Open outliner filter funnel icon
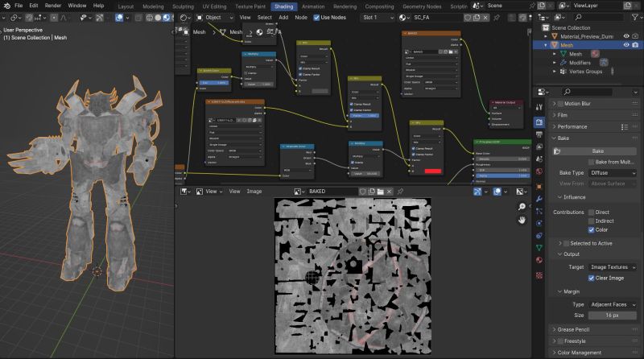The image size is (644, 359). 634,17
